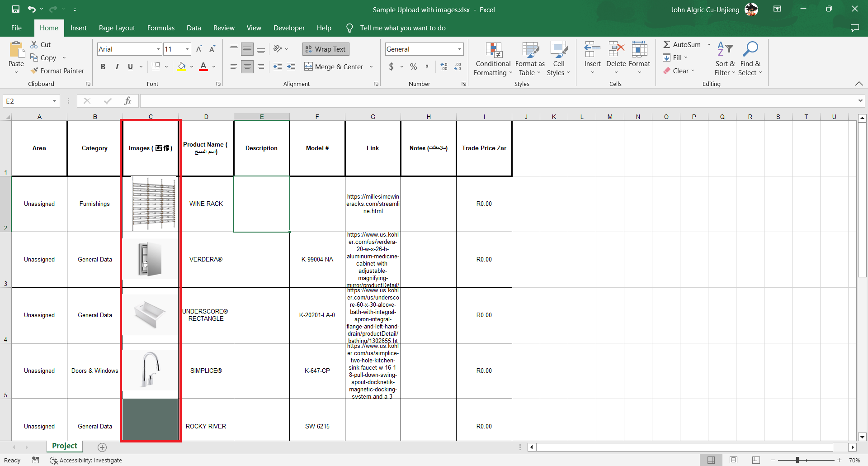868x466 pixels.
Task: Decrease font size with the smaller A icon
Action: click(212, 49)
